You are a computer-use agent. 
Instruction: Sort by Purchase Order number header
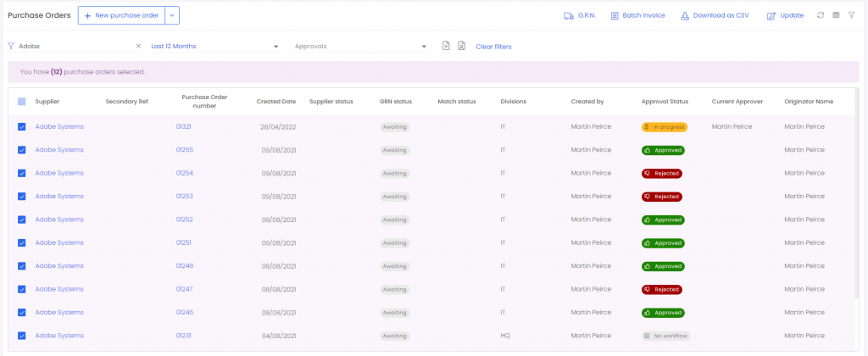[x=204, y=102]
